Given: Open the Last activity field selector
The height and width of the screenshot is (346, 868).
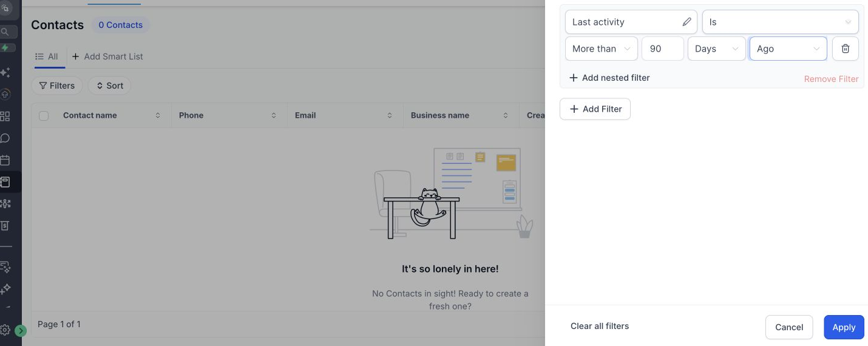Looking at the screenshot, I should point(631,22).
